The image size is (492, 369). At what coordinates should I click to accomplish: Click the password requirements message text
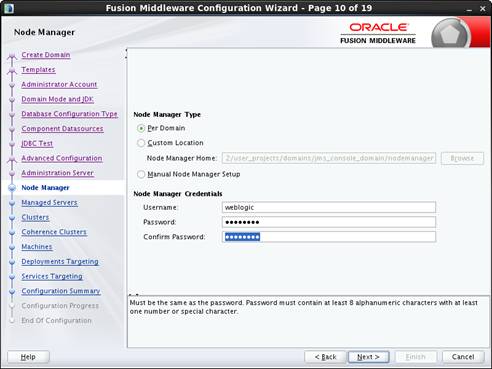pyautogui.click(x=303, y=307)
